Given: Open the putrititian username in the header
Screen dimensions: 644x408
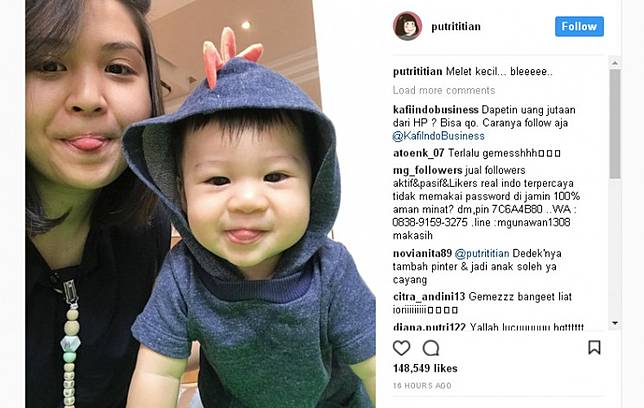Looking at the screenshot, I should pos(455,26).
